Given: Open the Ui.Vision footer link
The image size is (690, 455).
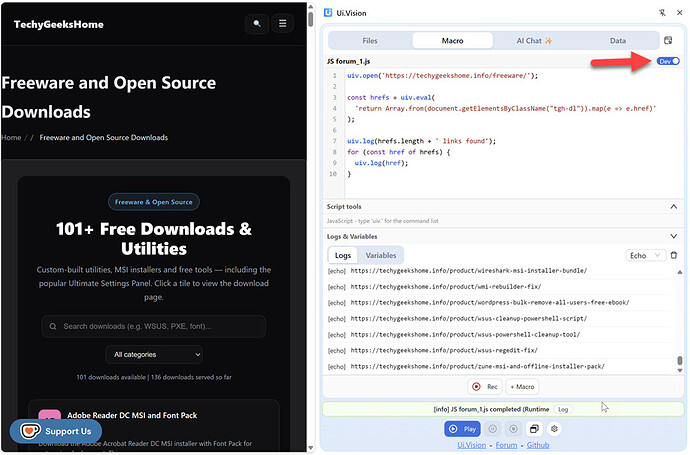Looking at the screenshot, I should click(471, 445).
